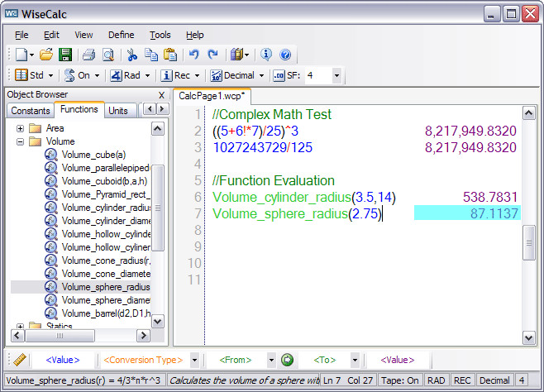Image resolution: width=544 pixels, height=392 pixels.
Task: Undo the last action
Action: (194, 55)
